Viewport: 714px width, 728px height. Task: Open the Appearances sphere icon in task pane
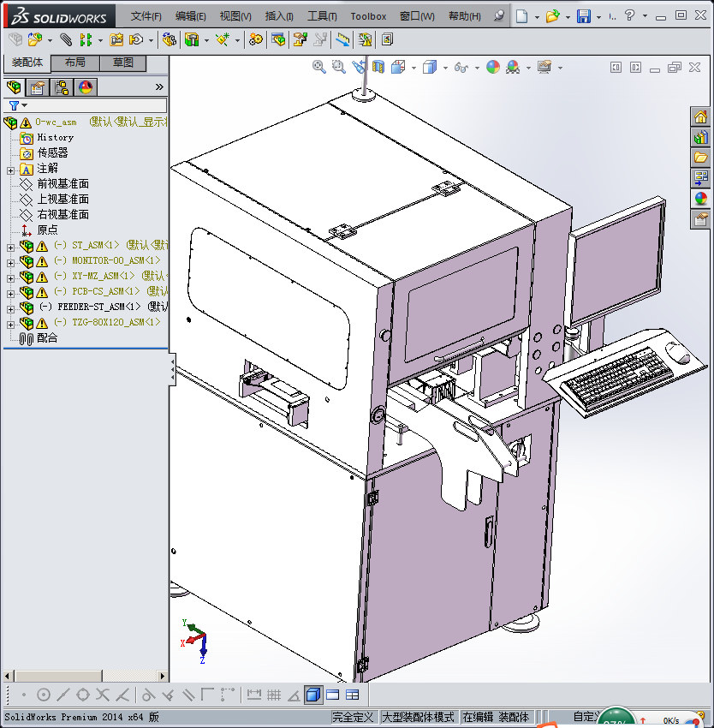click(700, 198)
